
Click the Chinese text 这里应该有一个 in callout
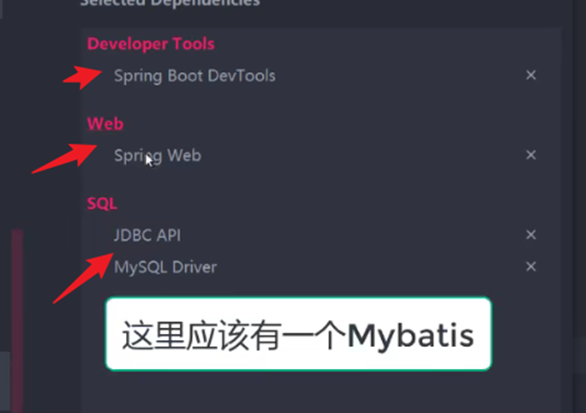point(234,335)
